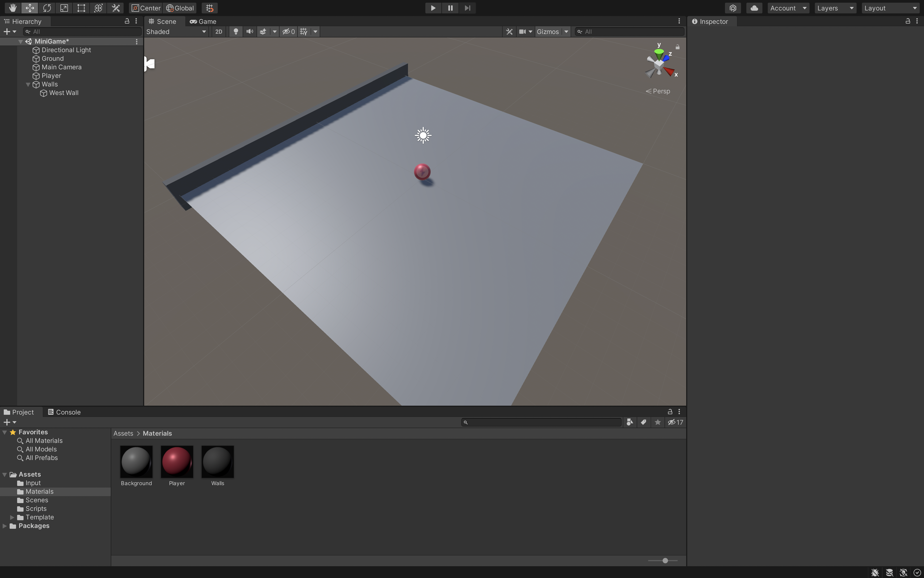This screenshot has height=578, width=924.
Task: Open the Layers dropdown
Action: pyautogui.click(x=835, y=8)
